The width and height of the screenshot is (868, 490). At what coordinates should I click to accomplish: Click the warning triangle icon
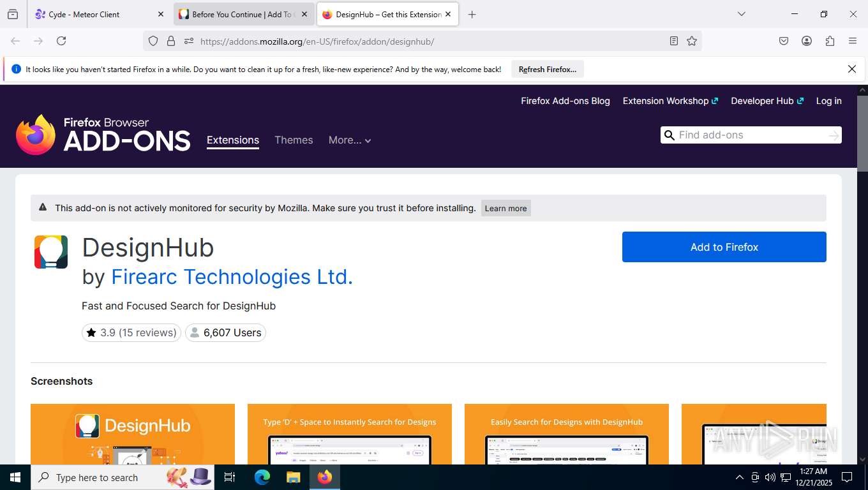click(x=43, y=207)
